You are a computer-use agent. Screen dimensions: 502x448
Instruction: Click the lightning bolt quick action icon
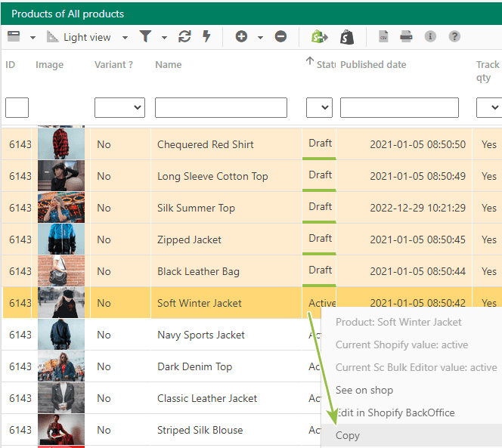pos(207,36)
